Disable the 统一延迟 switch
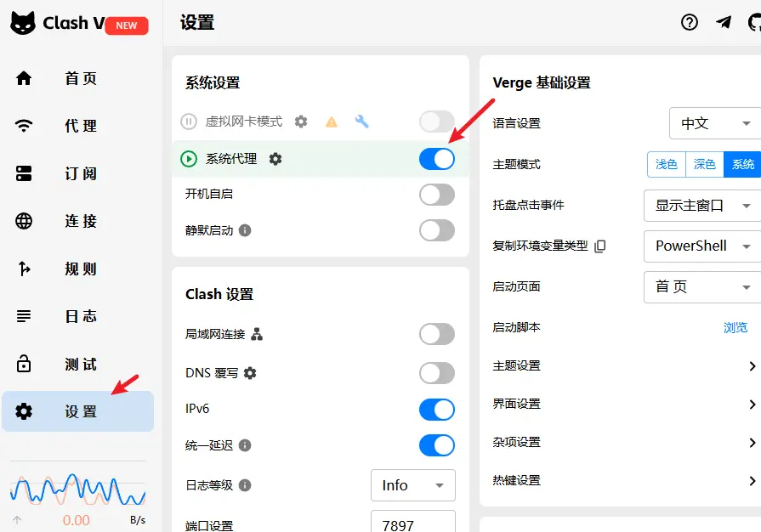 coord(437,445)
